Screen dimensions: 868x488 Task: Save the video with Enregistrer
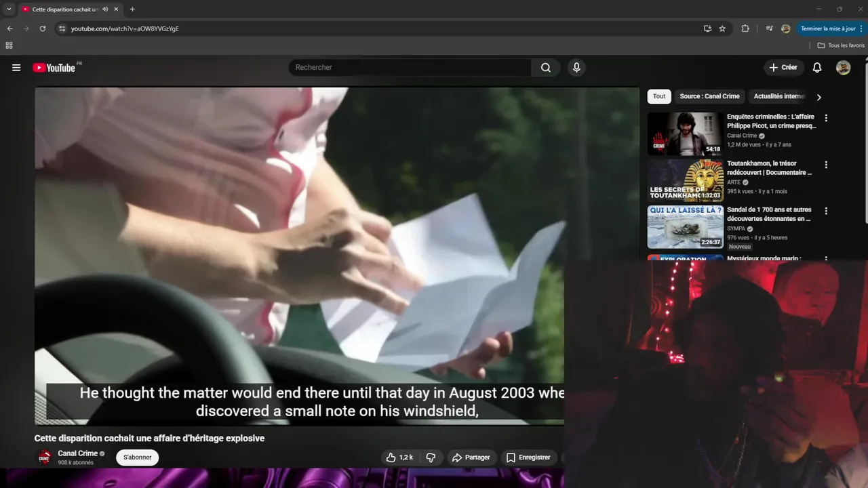(x=528, y=457)
